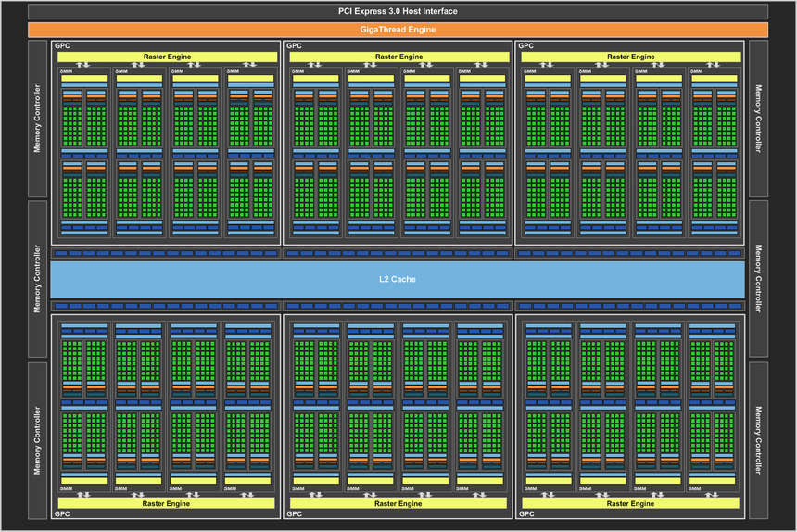This screenshot has width=797, height=532.
Task: Select the top-right Memory Controller block
Action: point(758,120)
